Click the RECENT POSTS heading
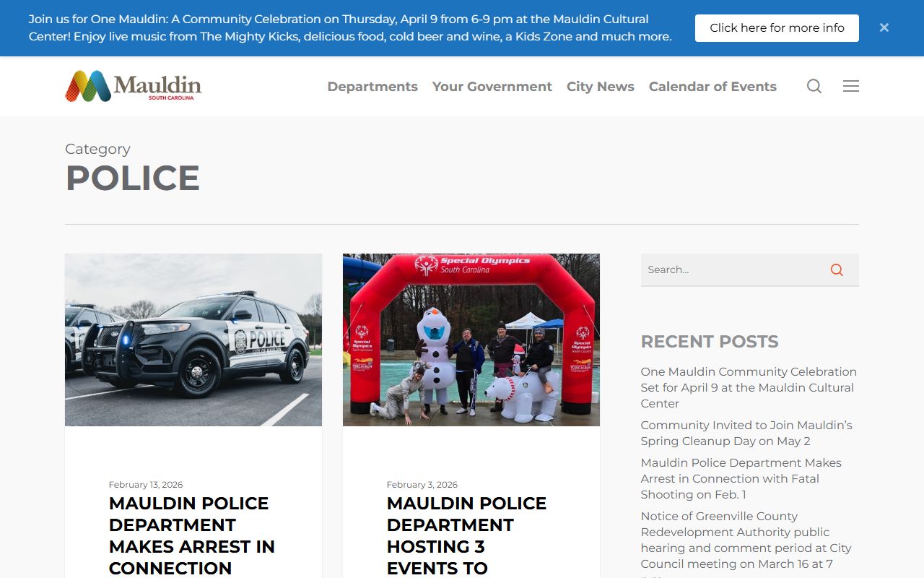This screenshot has height=578, width=924. [710, 342]
